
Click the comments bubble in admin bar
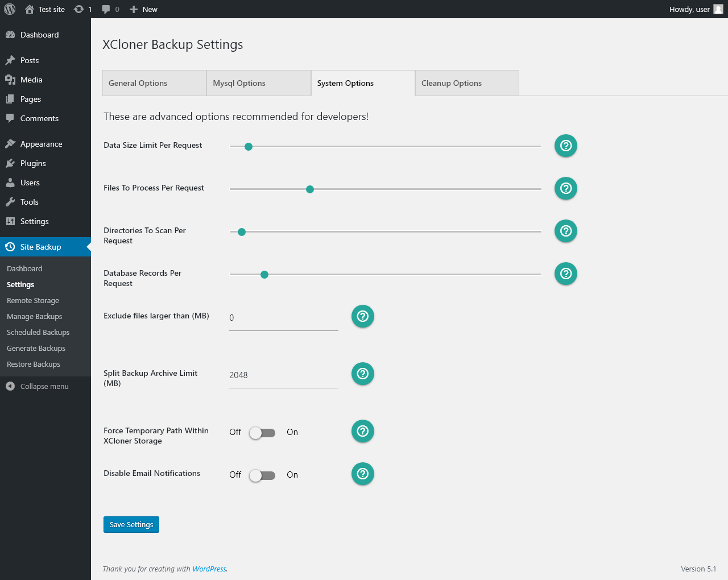pyautogui.click(x=110, y=9)
